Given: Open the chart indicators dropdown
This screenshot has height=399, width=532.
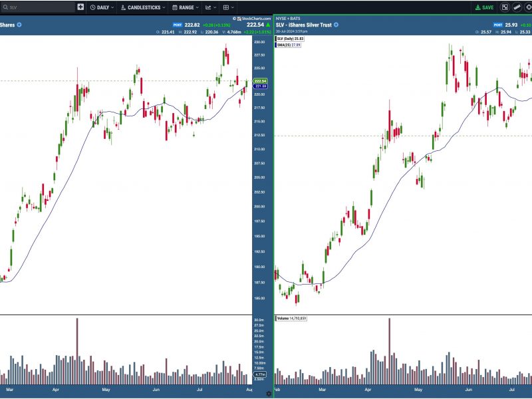Looking at the screenshot, I should 210,7.
